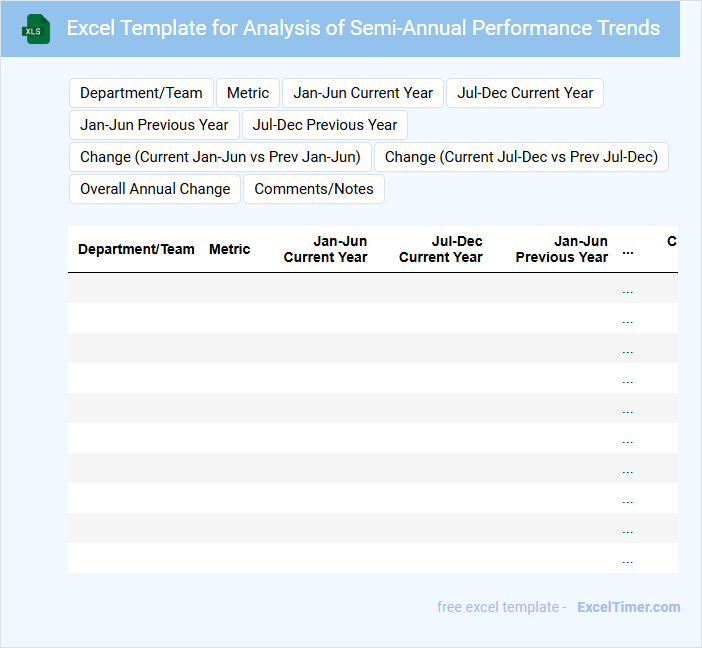Click the Overall Annual Change tag
702x648 pixels.
[x=155, y=189]
